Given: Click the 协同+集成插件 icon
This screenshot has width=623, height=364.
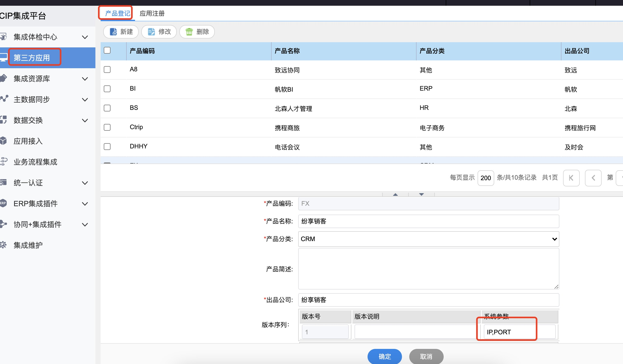Looking at the screenshot, I should click(3, 224).
